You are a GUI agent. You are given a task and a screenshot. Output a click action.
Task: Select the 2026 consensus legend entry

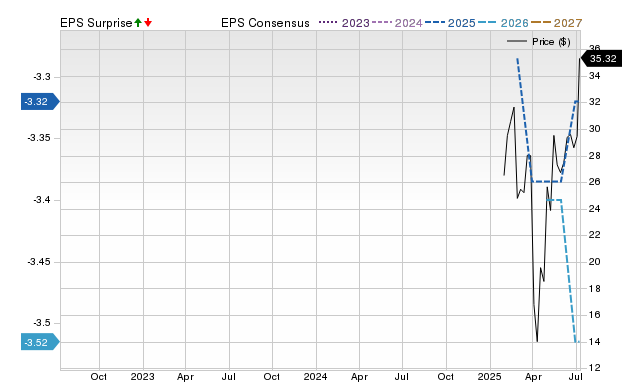pos(503,23)
